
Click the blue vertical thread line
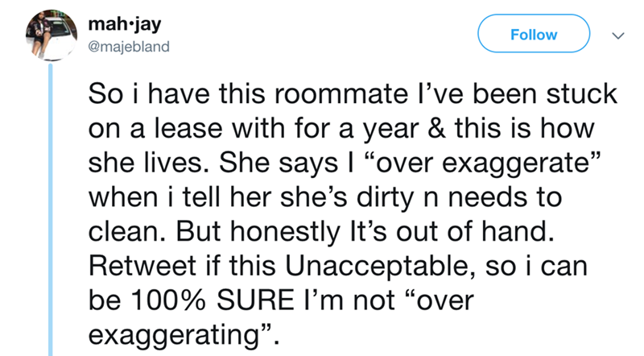(52, 209)
